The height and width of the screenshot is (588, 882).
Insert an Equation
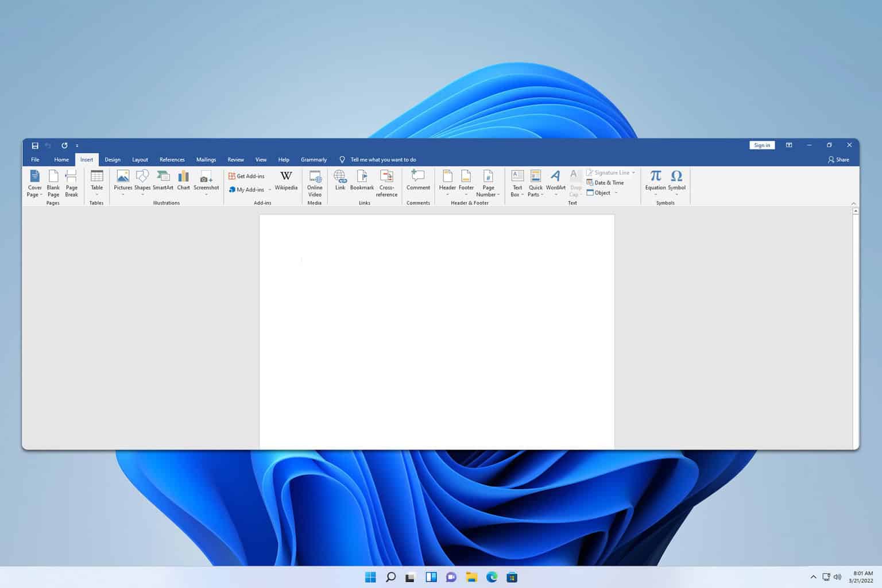pyautogui.click(x=655, y=183)
